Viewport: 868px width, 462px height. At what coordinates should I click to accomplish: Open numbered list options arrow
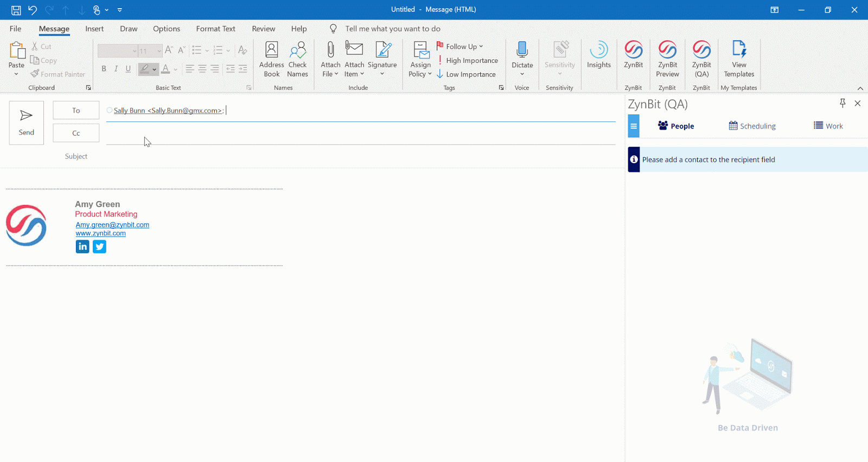point(228,51)
